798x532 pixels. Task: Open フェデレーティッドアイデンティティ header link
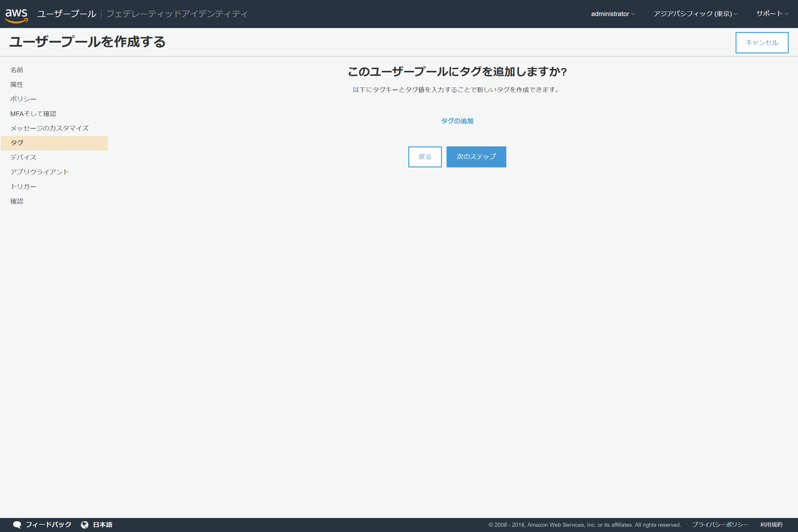coord(177,14)
